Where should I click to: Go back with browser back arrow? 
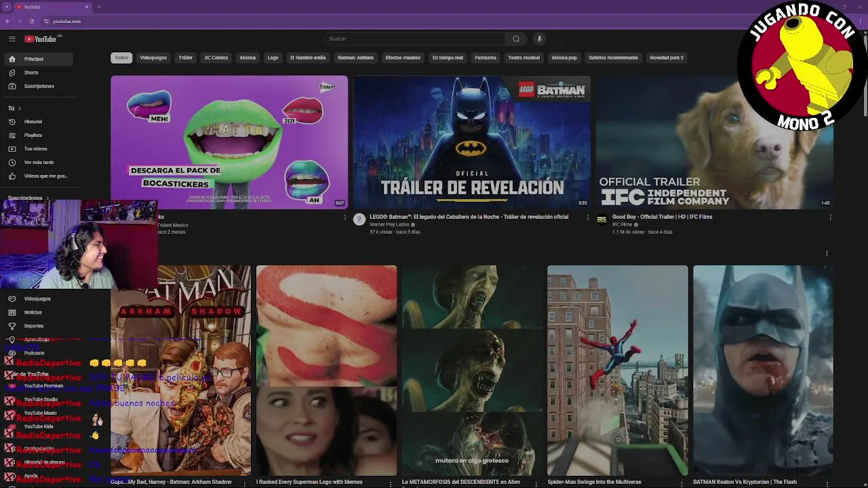[x=7, y=21]
